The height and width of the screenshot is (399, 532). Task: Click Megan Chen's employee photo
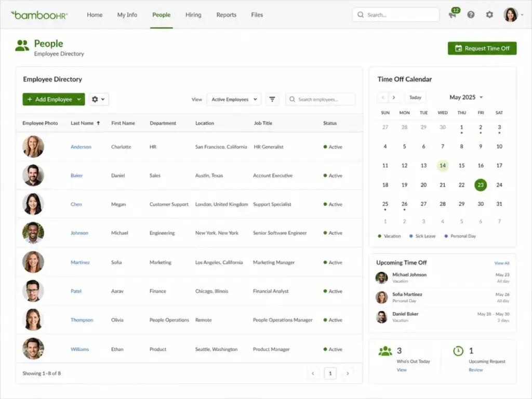point(33,204)
